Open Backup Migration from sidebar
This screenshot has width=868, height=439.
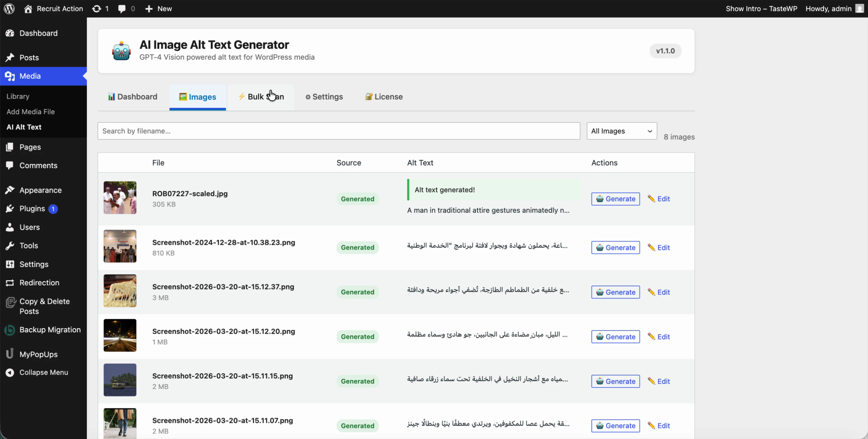tap(50, 330)
